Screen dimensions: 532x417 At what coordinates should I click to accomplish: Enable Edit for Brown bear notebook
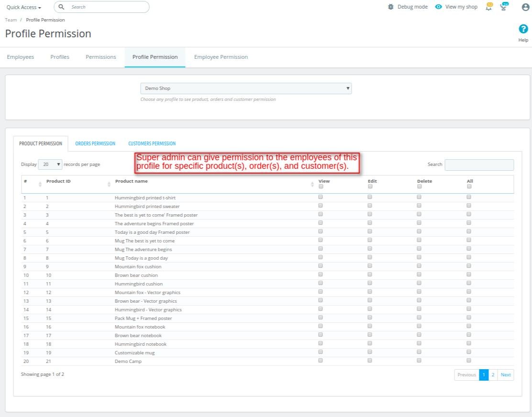[x=370, y=335]
